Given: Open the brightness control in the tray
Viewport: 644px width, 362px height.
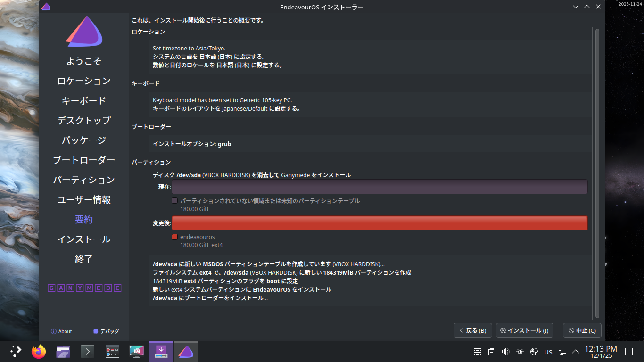Looking at the screenshot, I should 520,352.
